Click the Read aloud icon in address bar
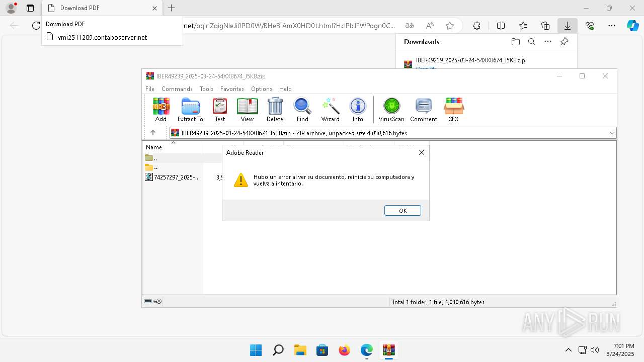 coord(430,26)
